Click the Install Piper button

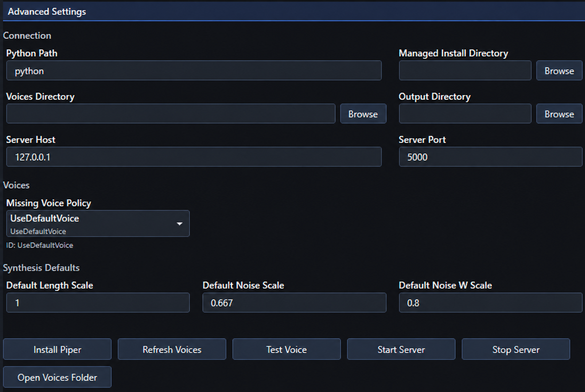click(57, 349)
